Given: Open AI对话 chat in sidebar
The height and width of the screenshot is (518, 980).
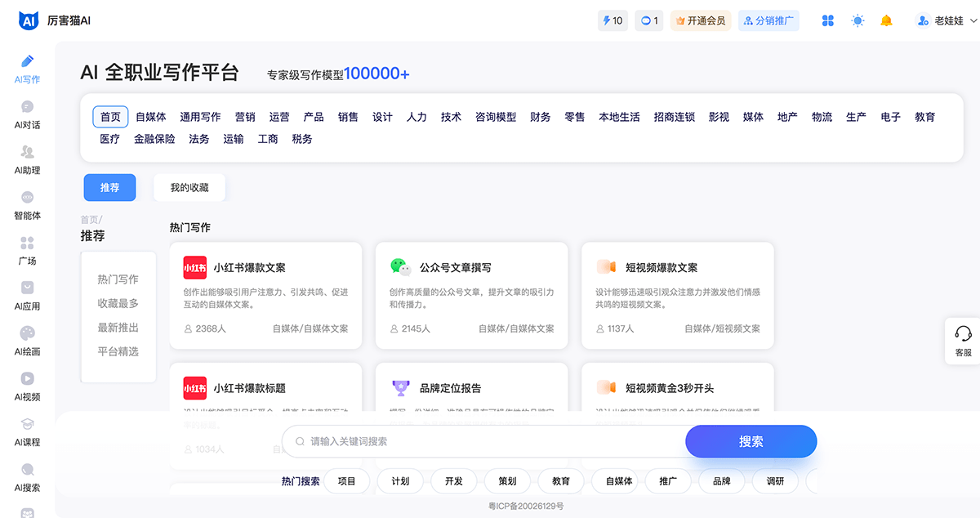Looking at the screenshot, I should click(27, 114).
